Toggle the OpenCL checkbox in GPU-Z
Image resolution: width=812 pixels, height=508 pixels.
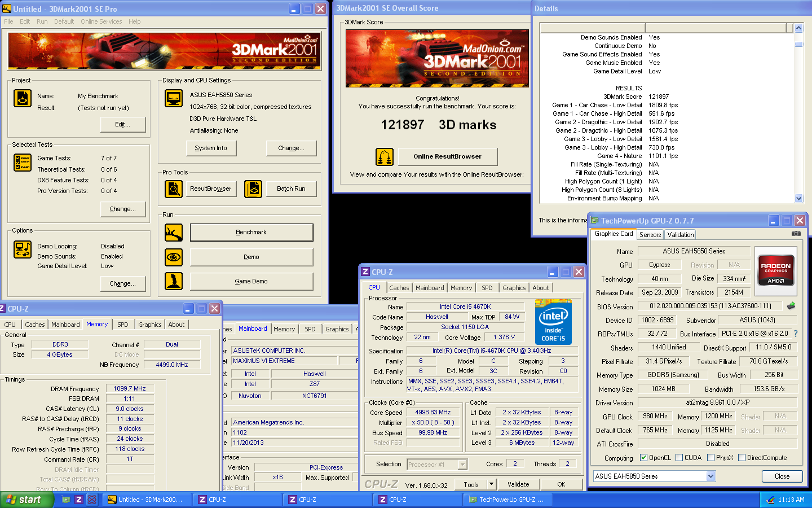[644, 458]
